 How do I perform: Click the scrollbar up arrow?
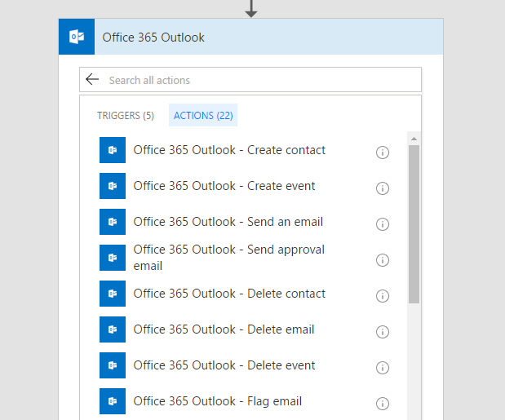click(x=414, y=137)
